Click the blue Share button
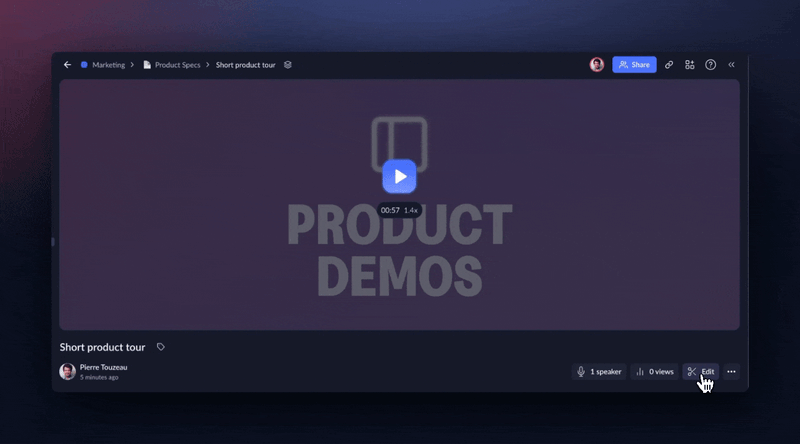 coord(634,65)
